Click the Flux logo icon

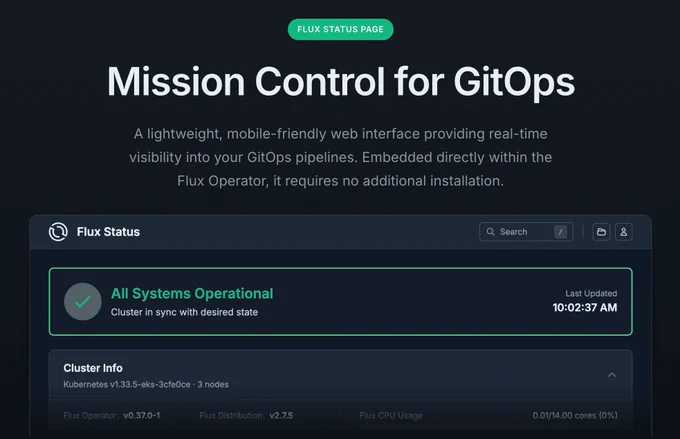click(58, 232)
